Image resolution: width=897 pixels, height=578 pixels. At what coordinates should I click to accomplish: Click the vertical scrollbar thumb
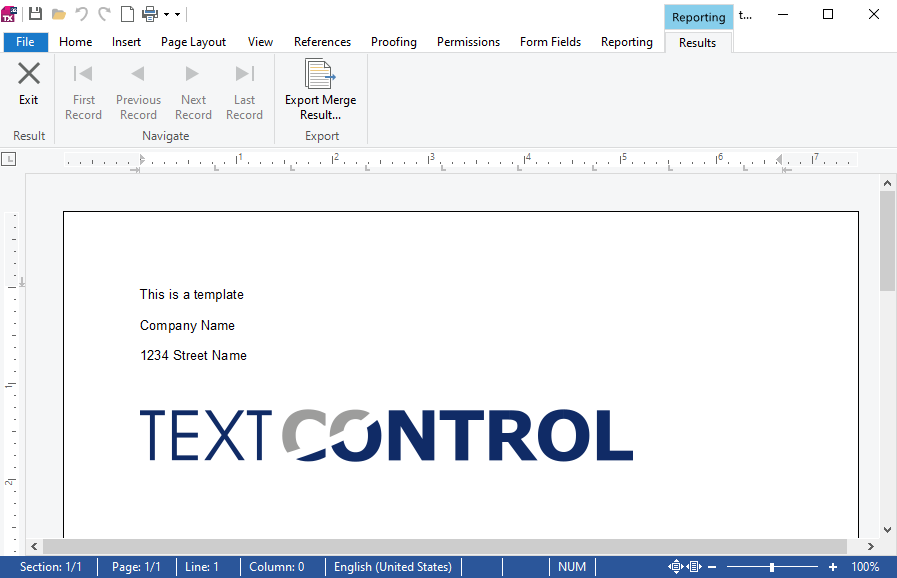tap(887, 242)
